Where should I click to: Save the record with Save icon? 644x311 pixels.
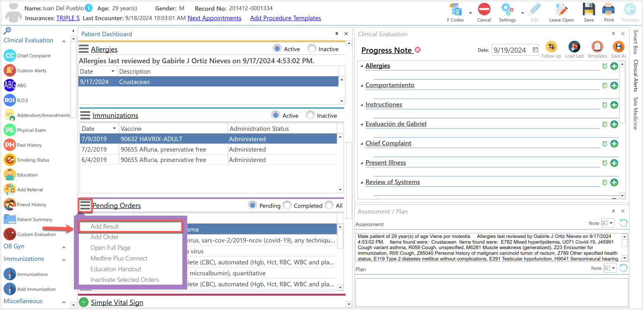pos(589,9)
